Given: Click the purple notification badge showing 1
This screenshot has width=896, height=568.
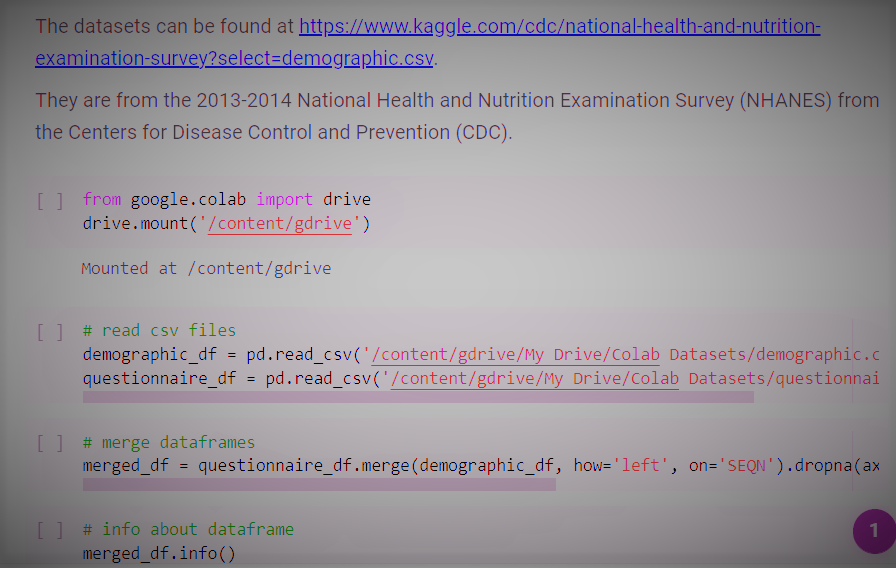Looking at the screenshot, I should tap(873, 531).
